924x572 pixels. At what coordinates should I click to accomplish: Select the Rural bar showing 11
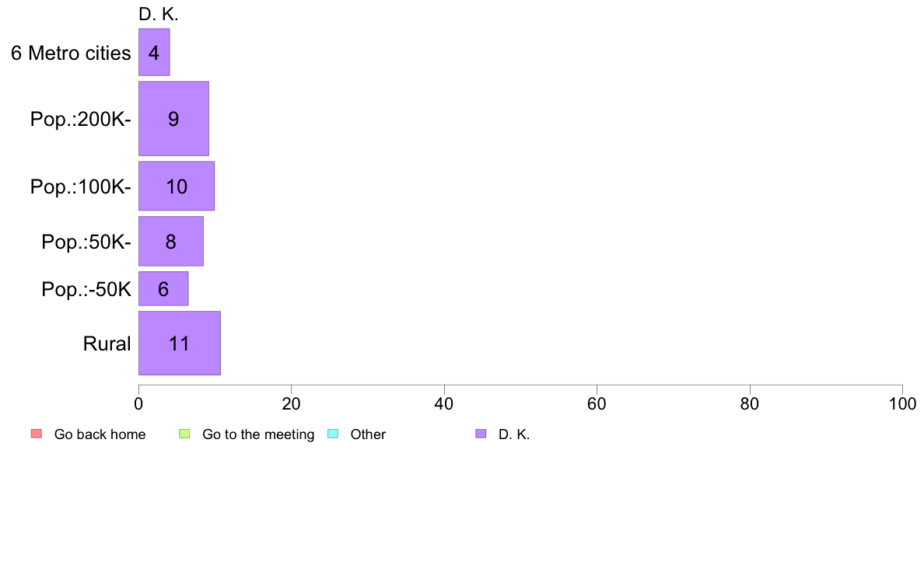pos(180,344)
